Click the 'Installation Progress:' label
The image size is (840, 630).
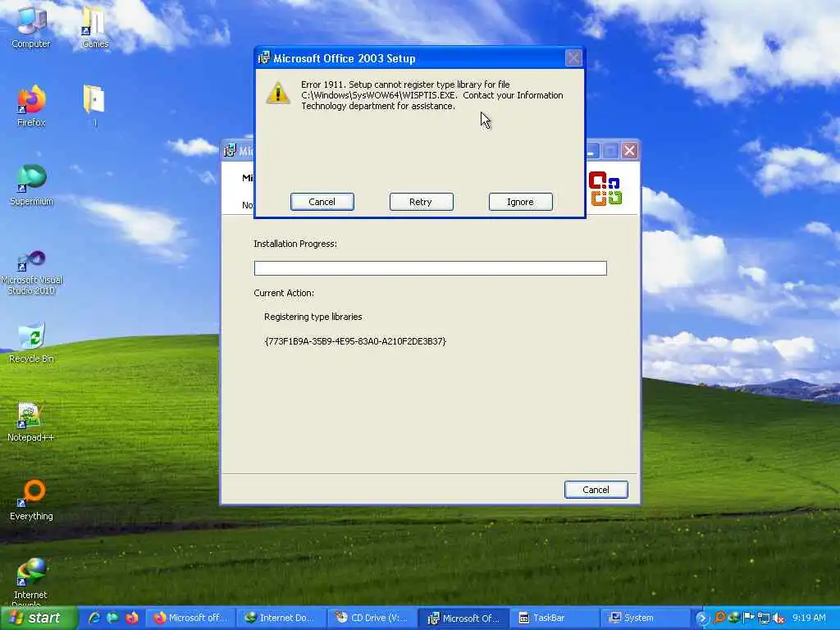[295, 244]
